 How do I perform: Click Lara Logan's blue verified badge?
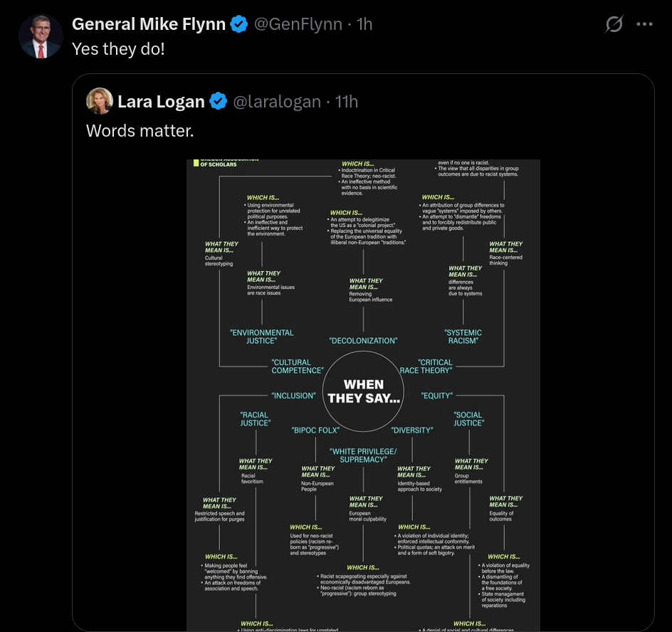[219, 102]
